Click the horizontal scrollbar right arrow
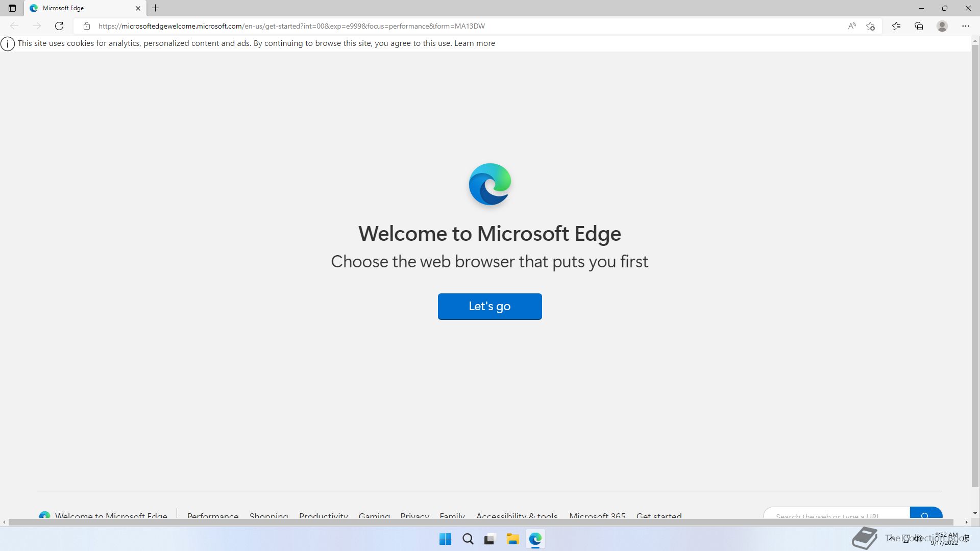Image resolution: width=980 pixels, height=551 pixels. 966,522
